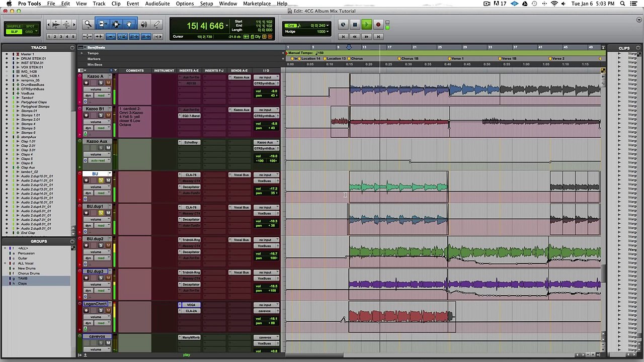Screen dimensions: 644x362
Task: Open the Window menu
Action: [228, 4]
